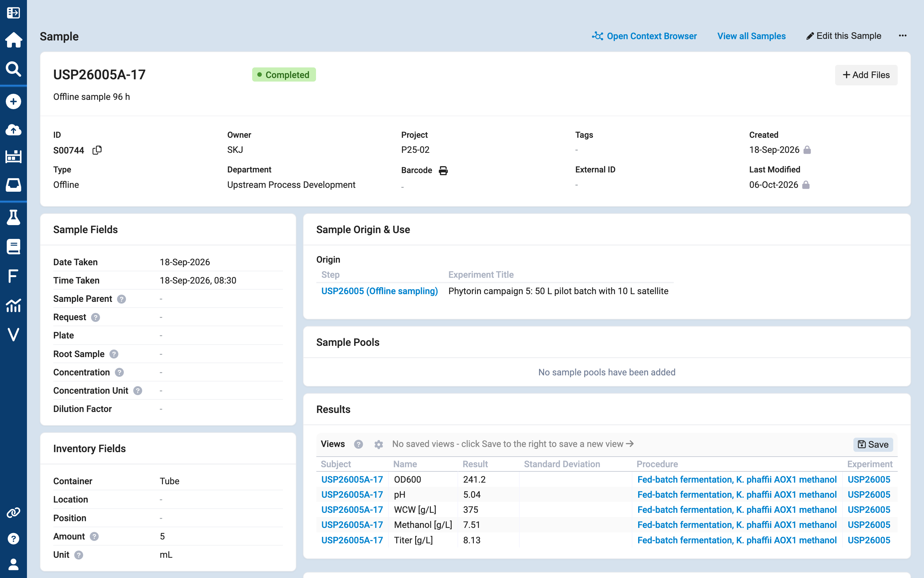Show help for Sample Parent field
This screenshot has width=924, height=578.
pyautogui.click(x=121, y=299)
